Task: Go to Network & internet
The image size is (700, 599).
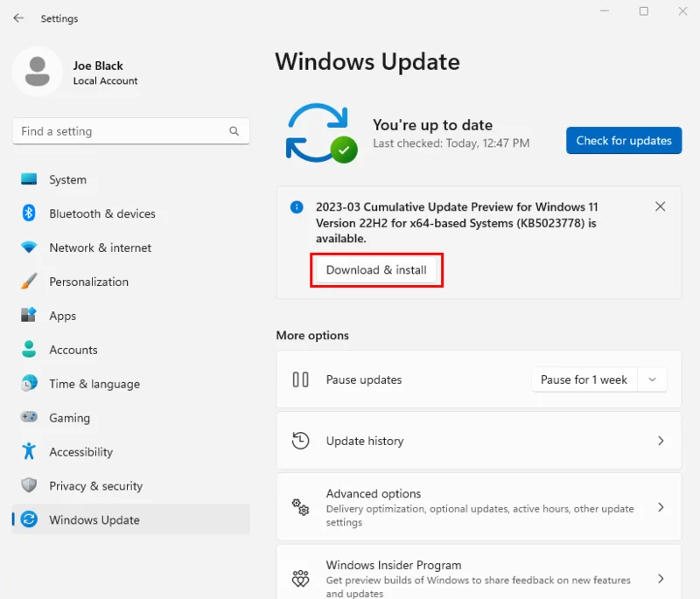Action: [x=130, y=247]
